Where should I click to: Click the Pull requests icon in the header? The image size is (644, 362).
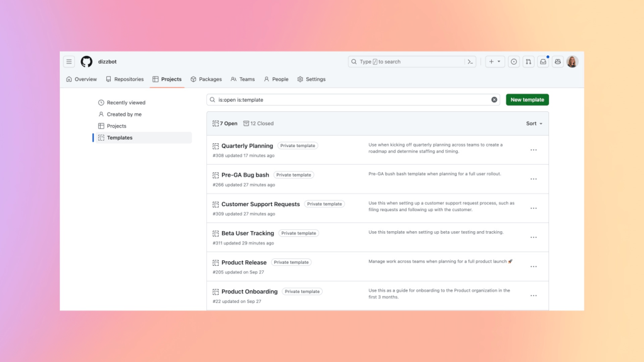528,61
